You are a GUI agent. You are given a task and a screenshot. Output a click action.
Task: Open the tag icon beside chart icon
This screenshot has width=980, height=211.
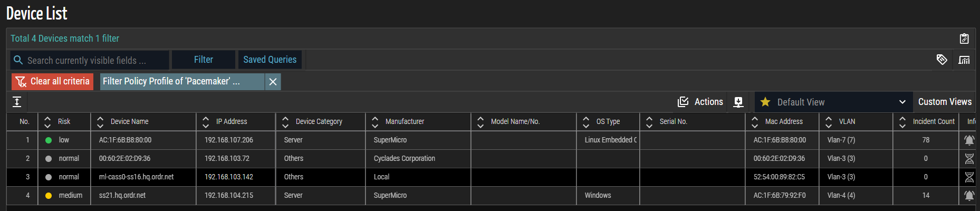pos(941,60)
